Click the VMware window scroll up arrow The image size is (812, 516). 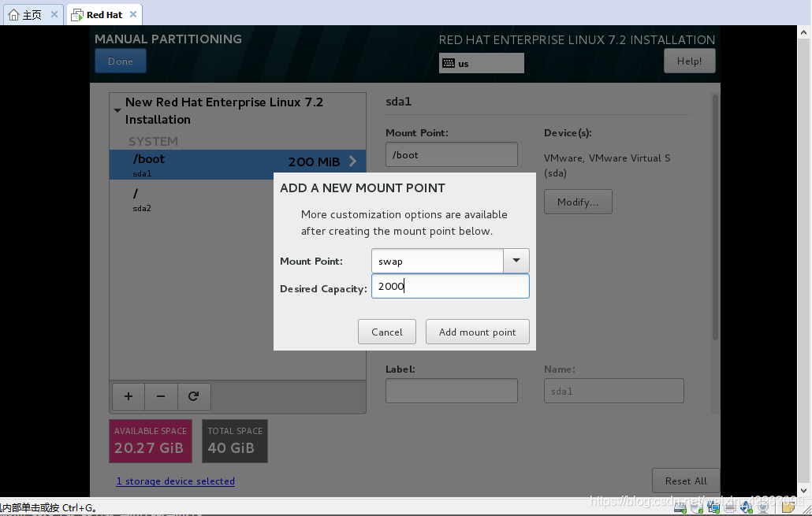click(x=803, y=32)
